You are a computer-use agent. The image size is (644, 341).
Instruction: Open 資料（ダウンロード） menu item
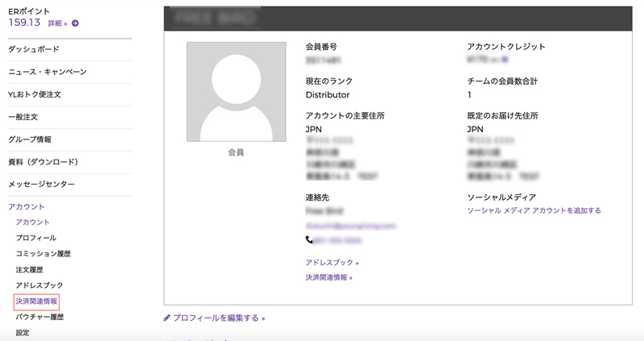(43, 162)
